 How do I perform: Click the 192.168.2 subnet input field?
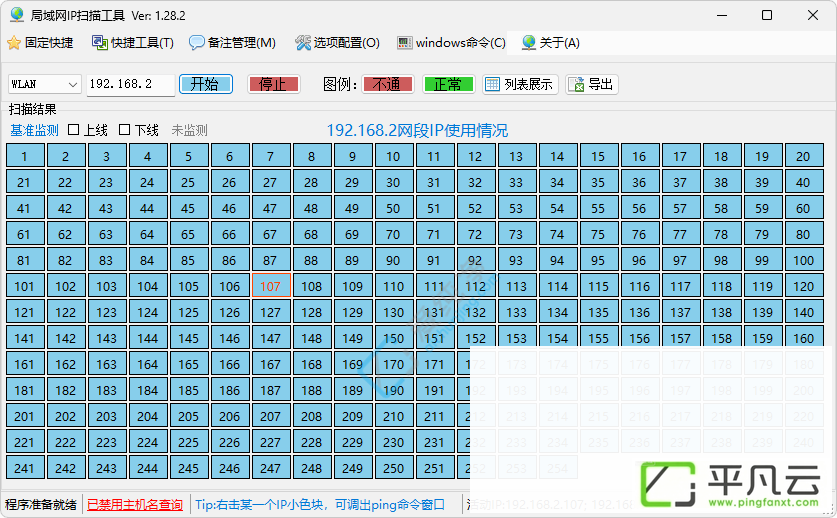pyautogui.click(x=131, y=84)
